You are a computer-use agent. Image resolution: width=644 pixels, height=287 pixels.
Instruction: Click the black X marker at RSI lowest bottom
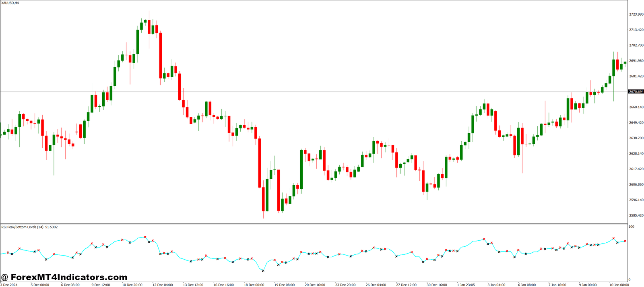coord(263,270)
